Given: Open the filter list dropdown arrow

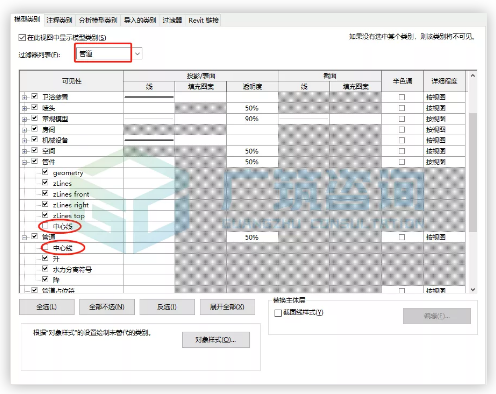Looking at the screenshot, I should coord(138,54).
